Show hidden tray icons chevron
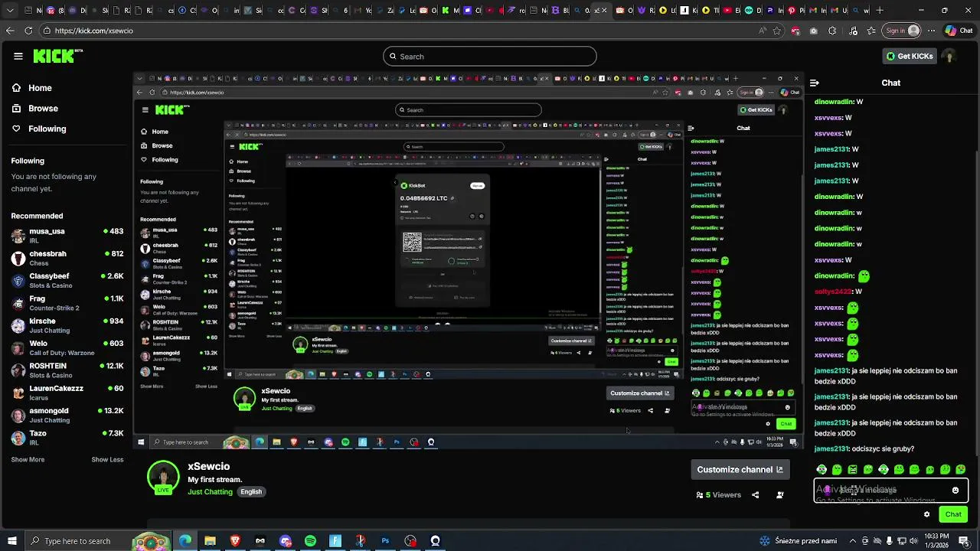Screen dimensions: 980x551 [x=854, y=541]
